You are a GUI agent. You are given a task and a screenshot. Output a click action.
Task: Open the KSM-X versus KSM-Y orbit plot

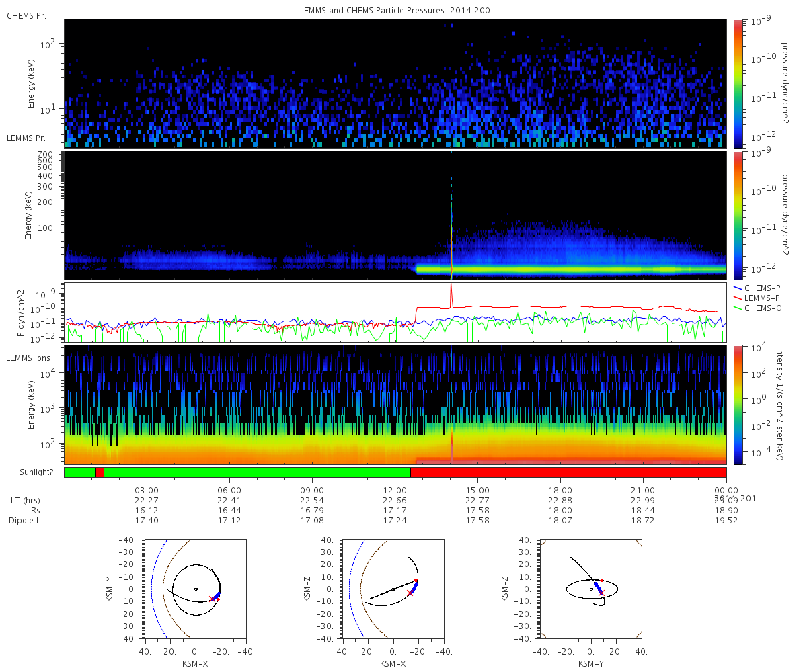[195, 589]
